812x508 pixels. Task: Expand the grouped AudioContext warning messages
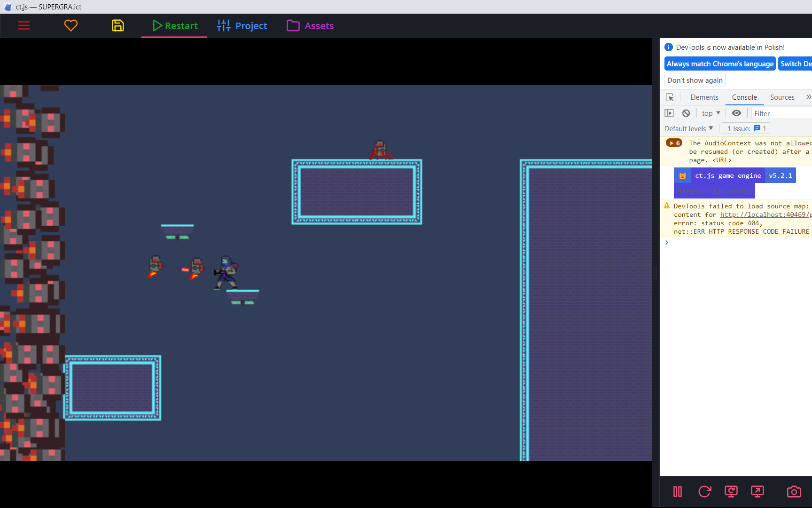coord(674,143)
